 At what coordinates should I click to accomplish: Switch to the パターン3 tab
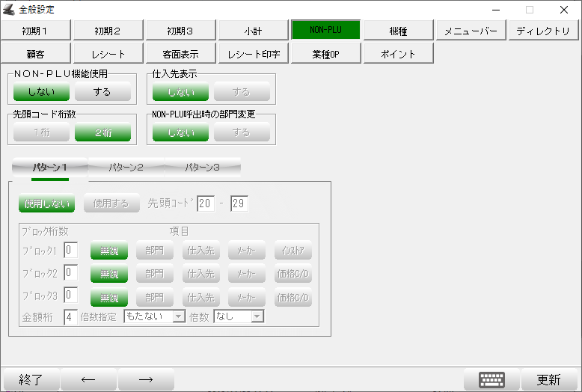[202, 168]
